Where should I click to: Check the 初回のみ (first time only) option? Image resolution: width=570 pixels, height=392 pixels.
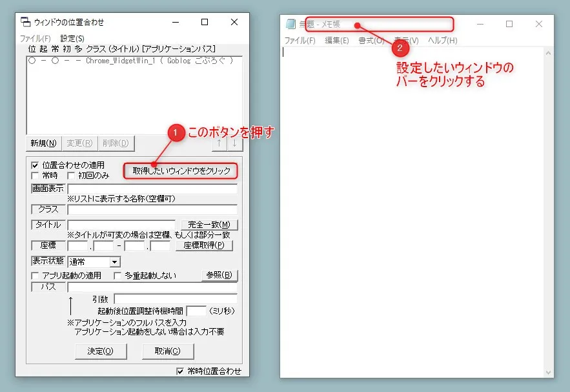click(71, 175)
